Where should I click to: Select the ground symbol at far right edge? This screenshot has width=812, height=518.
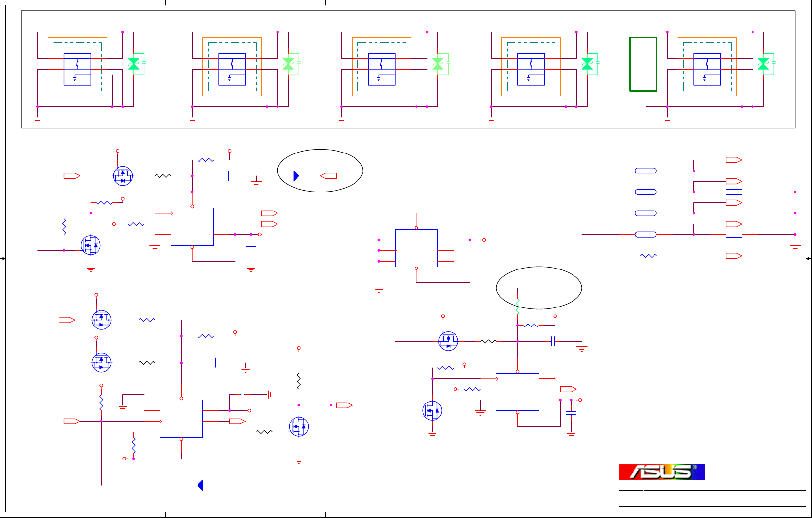pyautogui.click(x=795, y=248)
